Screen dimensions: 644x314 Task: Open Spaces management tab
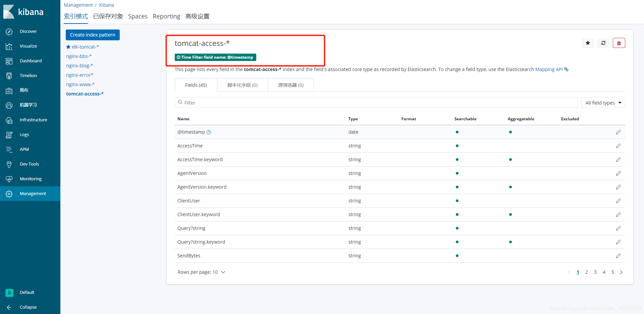click(x=138, y=16)
